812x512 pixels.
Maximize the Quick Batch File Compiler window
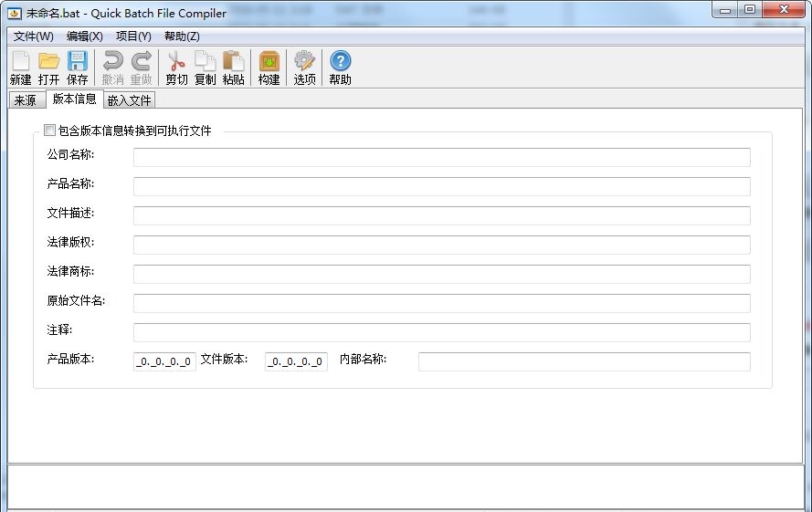coord(749,10)
